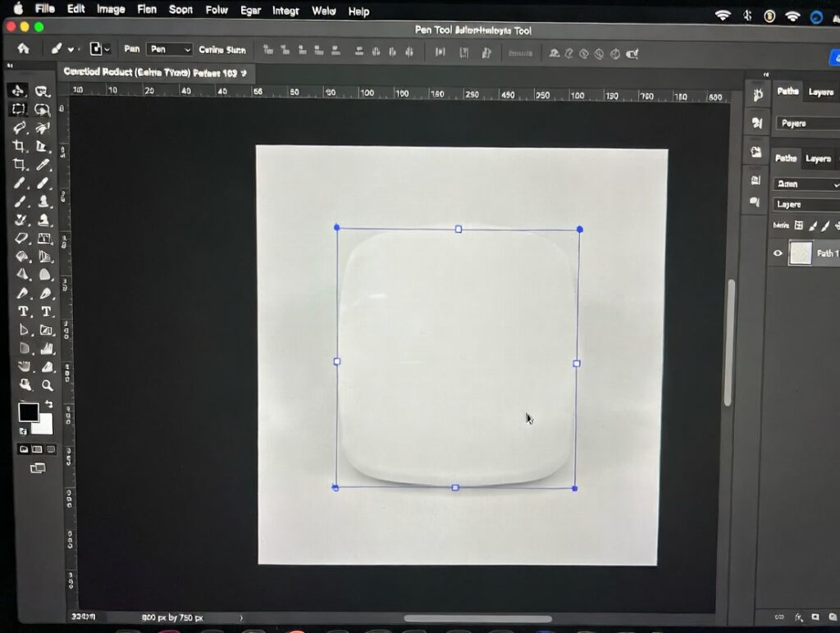Select the Lasso tool
840x633 pixels.
(43, 109)
